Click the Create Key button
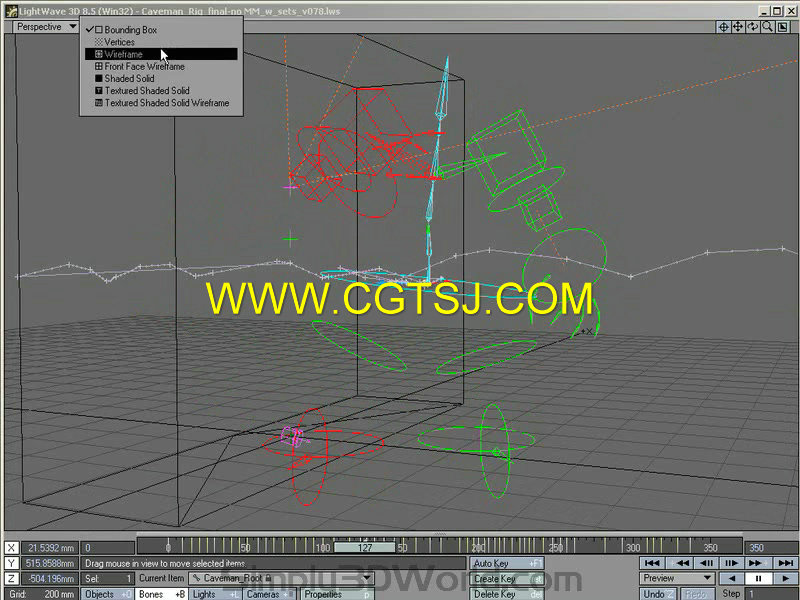The width and height of the screenshot is (800, 600). [x=507, y=579]
